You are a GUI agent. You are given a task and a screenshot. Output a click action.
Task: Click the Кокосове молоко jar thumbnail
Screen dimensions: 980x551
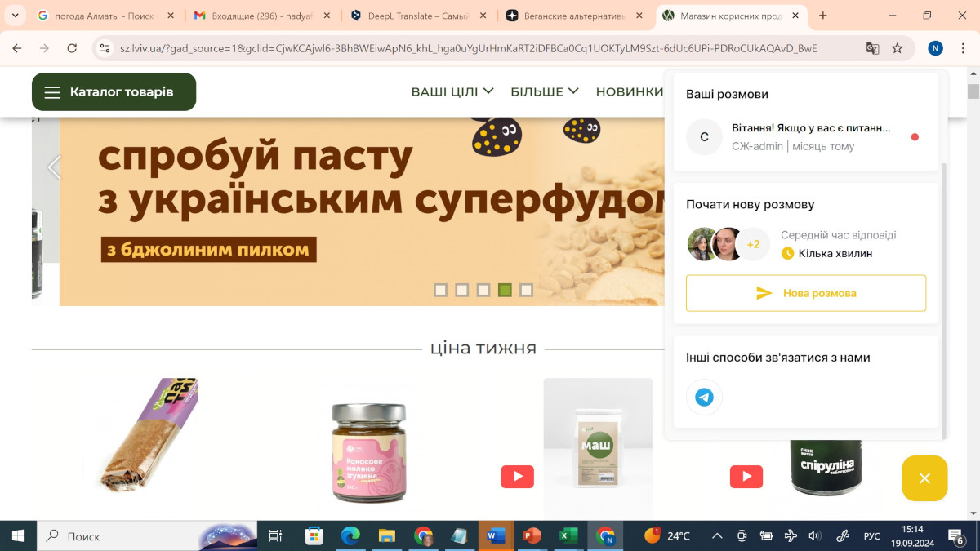point(369,453)
